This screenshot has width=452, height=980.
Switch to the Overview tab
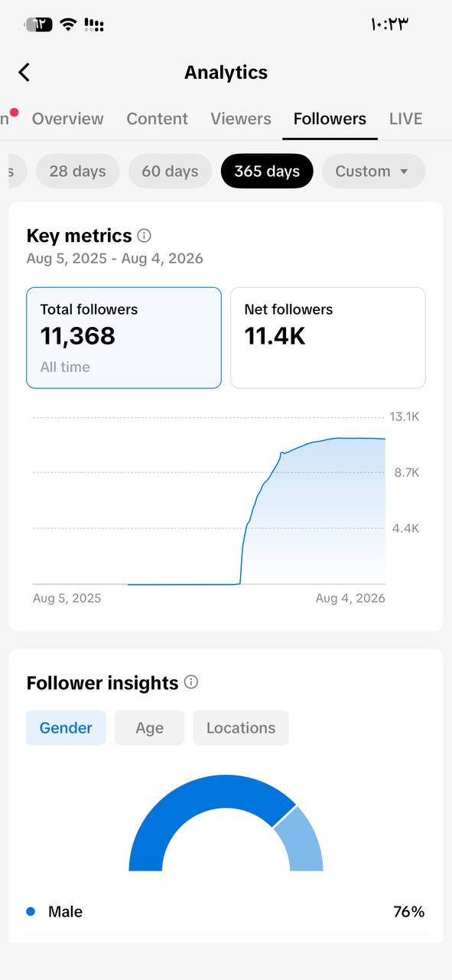tap(67, 119)
